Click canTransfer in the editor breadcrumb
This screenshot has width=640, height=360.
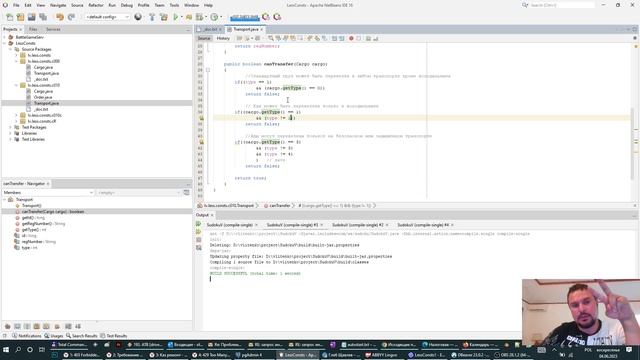(x=280, y=206)
